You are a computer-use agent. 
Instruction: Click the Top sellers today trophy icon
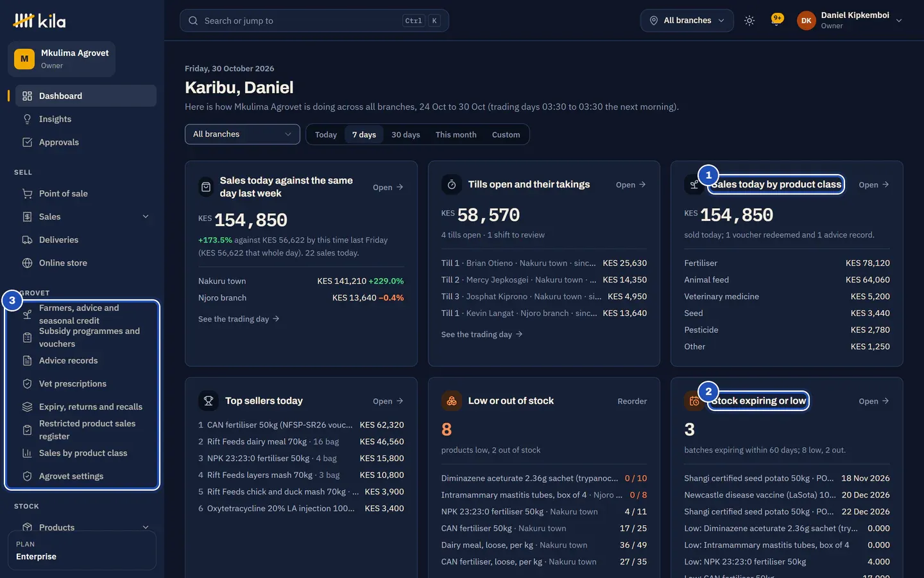(209, 401)
